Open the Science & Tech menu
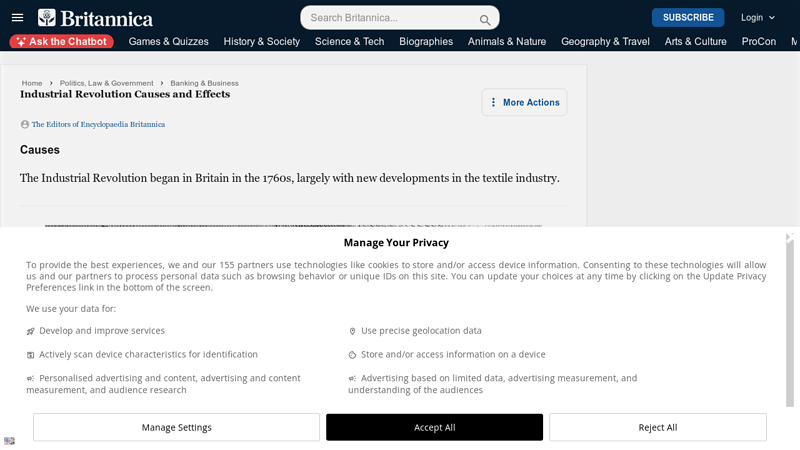Viewport: 800px width, 450px height. coord(349,42)
